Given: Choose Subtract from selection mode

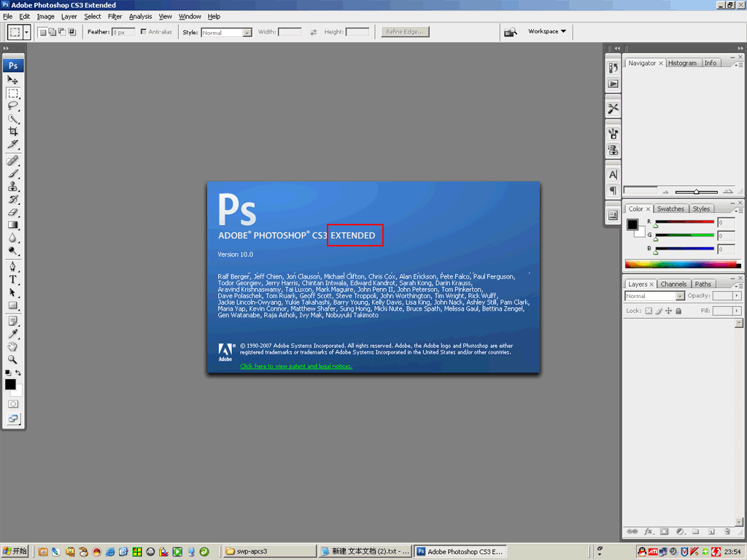Looking at the screenshot, I should pyautogui.click(x=62, y=32).
